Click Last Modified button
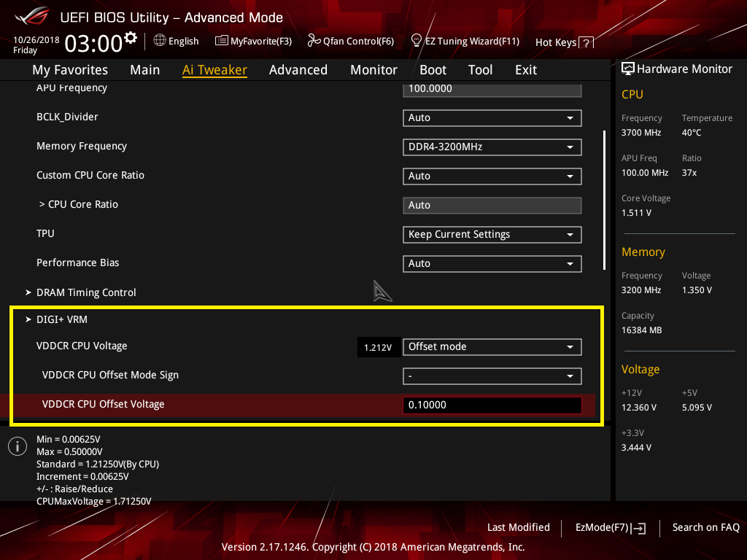 tap(519, 528)
